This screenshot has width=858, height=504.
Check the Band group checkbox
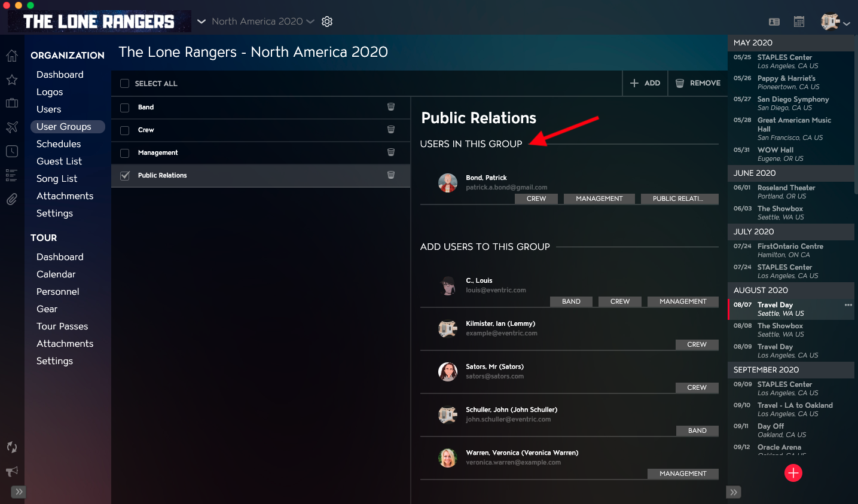[125, 108]
